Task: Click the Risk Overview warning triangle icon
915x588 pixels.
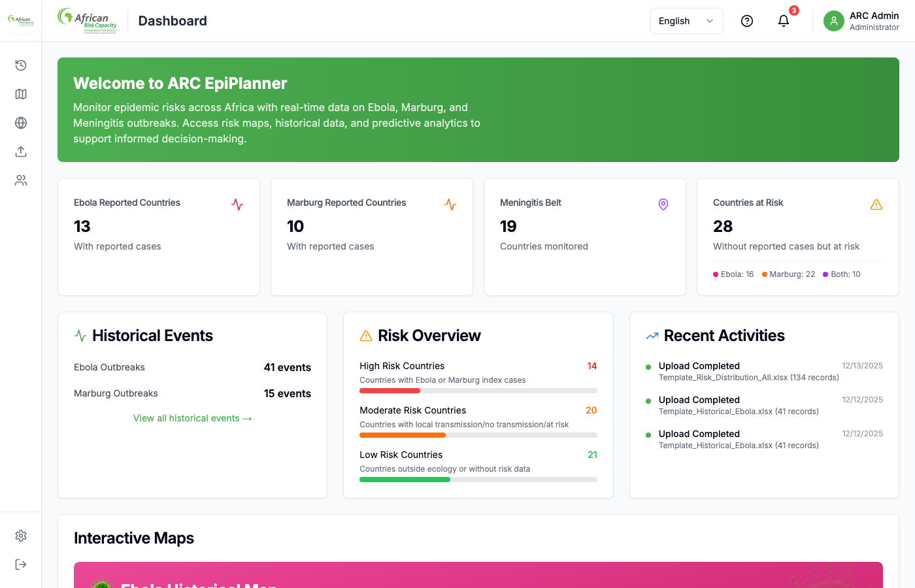Action: click(x=366, y=336)
